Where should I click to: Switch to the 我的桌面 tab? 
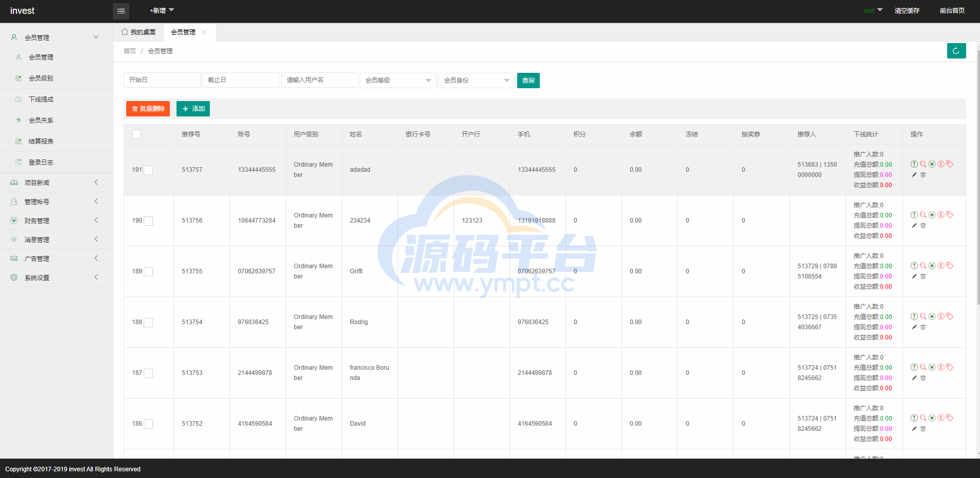(139, 32)
